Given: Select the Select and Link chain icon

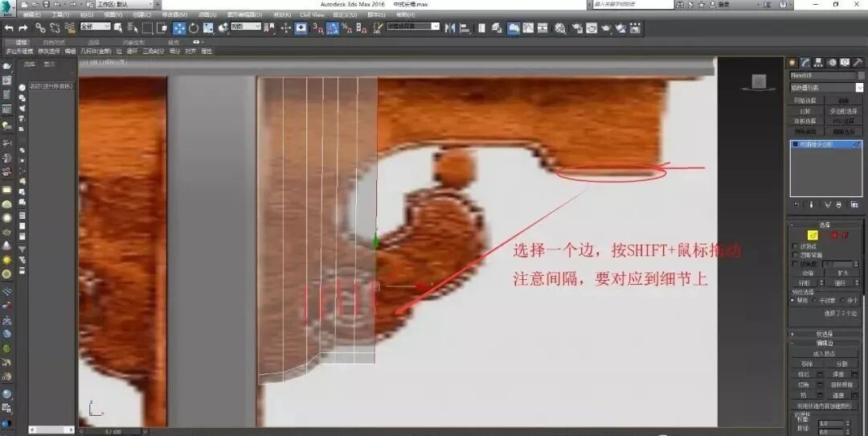Looking at the screenshot, I should (40, 27).
